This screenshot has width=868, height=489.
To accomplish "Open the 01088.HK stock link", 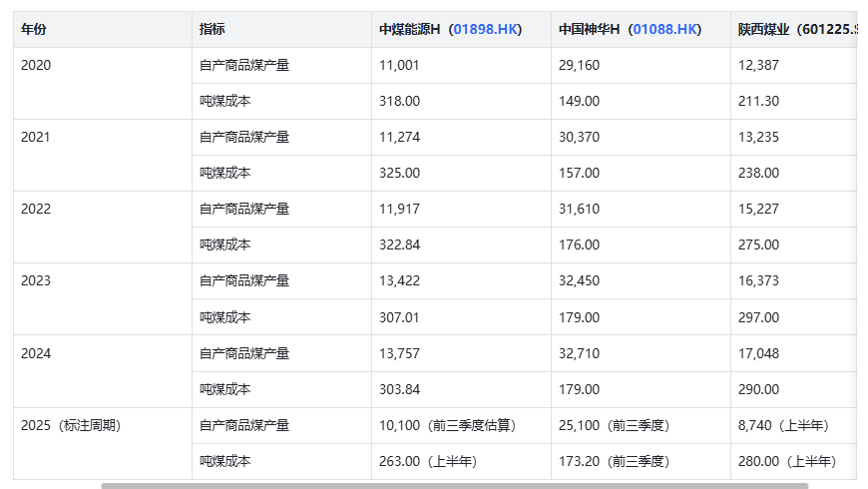I will tap(664, 29).
